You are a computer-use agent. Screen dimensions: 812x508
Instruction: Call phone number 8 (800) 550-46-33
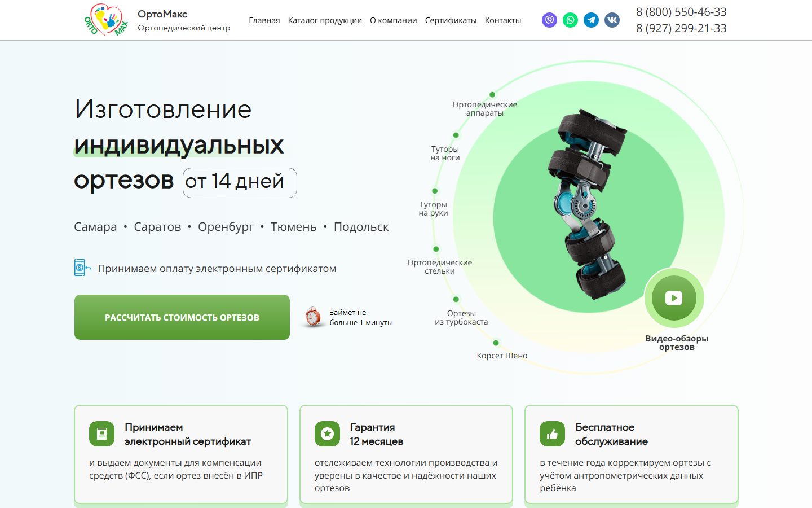click(681, 12)
